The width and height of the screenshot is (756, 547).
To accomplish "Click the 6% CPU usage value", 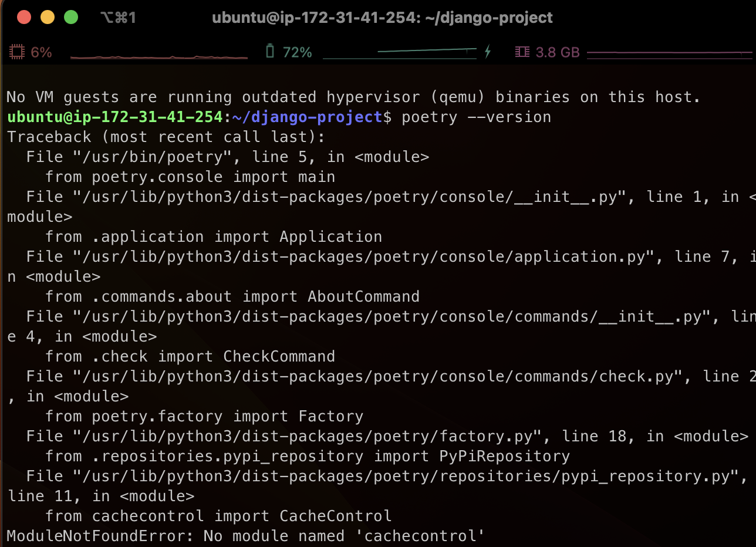I will (x=41, y=52).
